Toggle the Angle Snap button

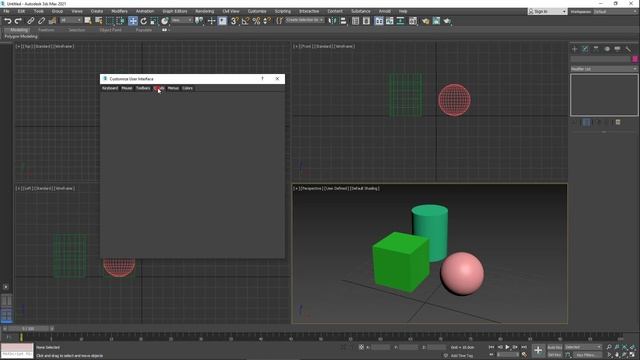(x=245, y=21)
